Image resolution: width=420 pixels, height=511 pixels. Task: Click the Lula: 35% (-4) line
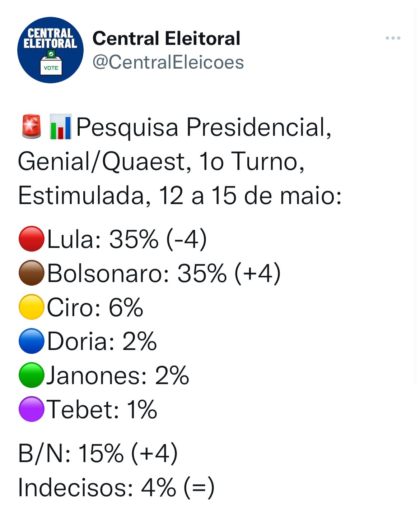[x=127, y=239]
